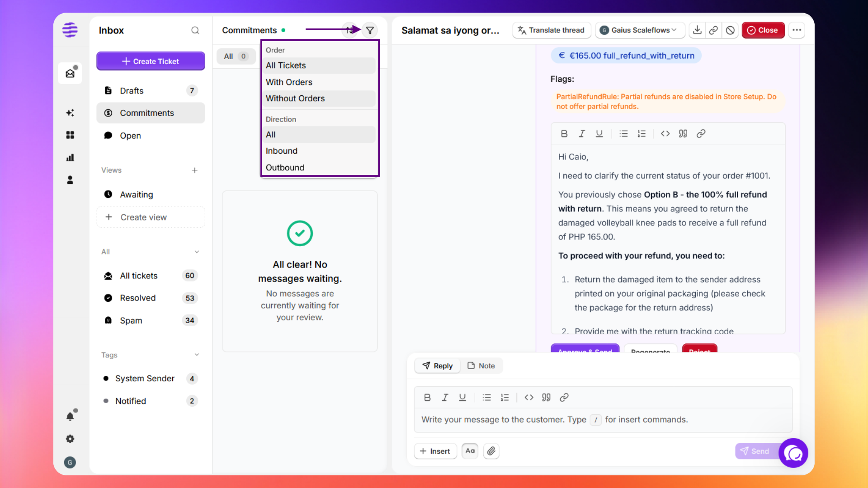The height and width of the screenshot is (488, 868).
Task: Select Outbound direction filter
Action: coord(319,168)
